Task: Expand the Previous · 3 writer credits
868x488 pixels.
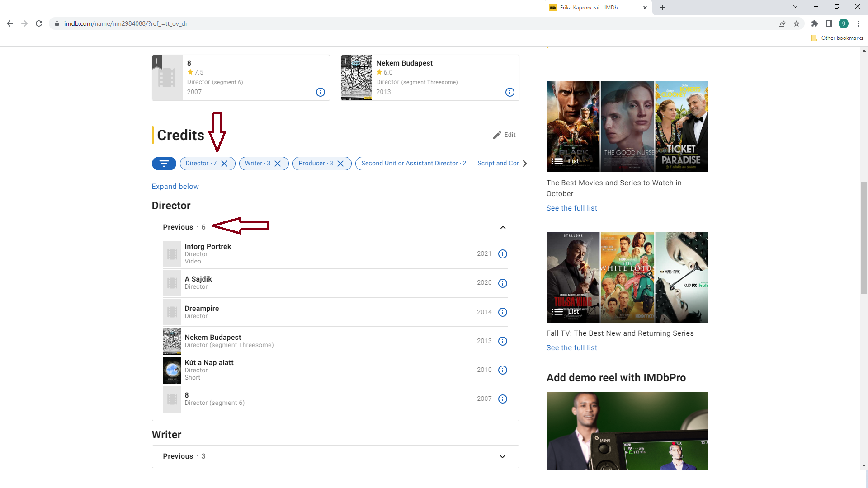Action: click(502, 456)
